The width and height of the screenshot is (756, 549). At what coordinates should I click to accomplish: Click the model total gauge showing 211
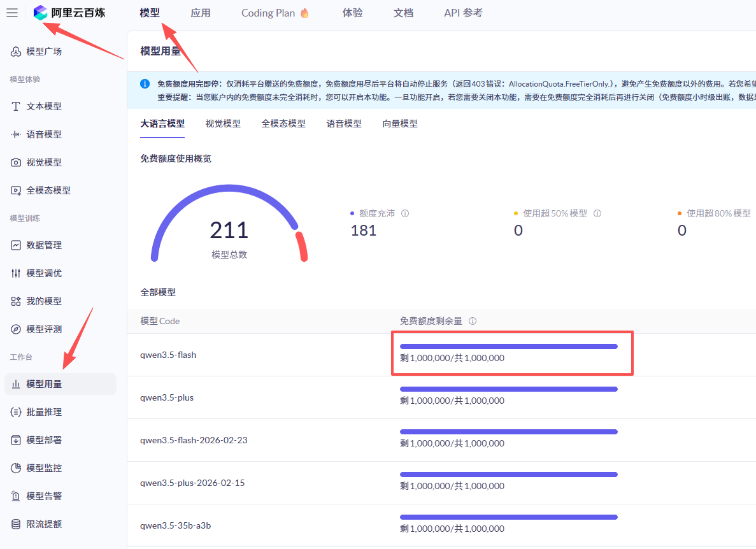(229, 224)
